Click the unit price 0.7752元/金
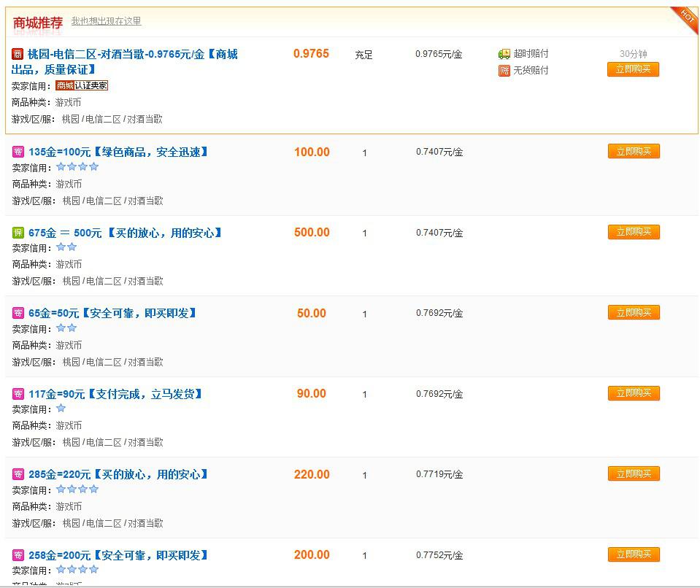The height and width of the screenshot is (588, 700). tap(439, 555)
